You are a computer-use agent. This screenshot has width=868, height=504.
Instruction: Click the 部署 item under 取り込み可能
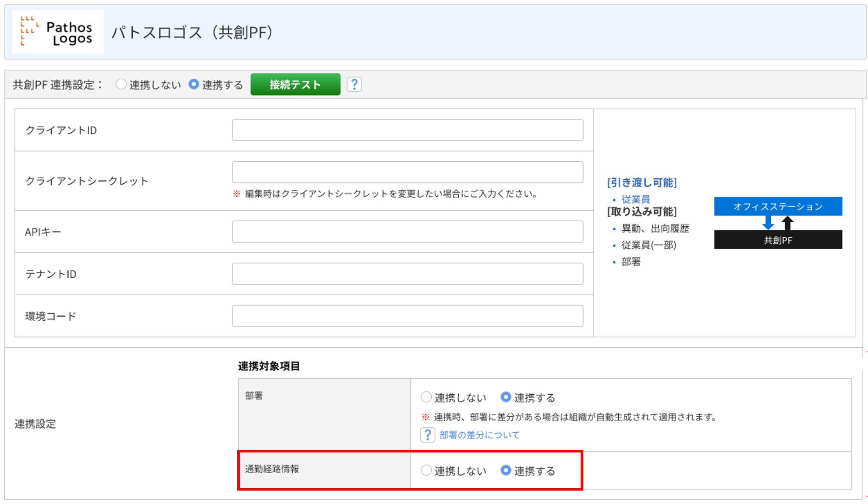631,262
